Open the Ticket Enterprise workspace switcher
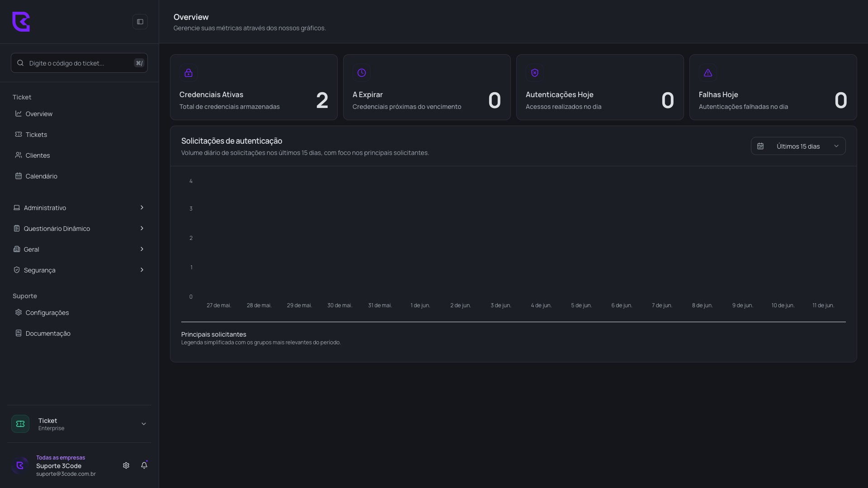The width and height of the screenshot is (868, 488). click(x=79, y=424)
